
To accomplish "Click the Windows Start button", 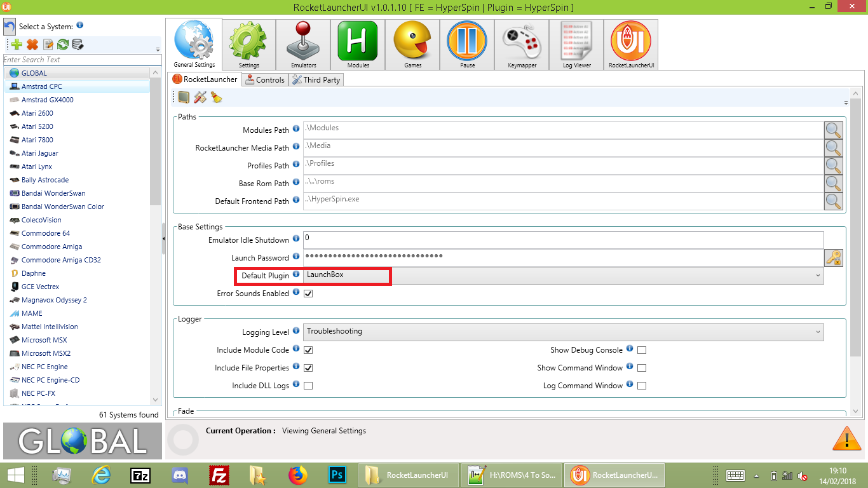I will click(15, 475).
